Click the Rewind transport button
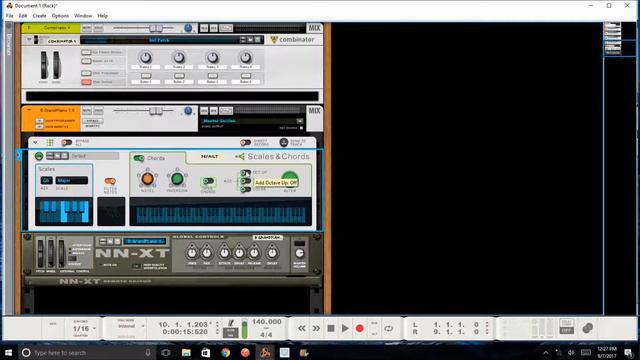The width and height of the screenshot is (640, 360). pos(302,328)
